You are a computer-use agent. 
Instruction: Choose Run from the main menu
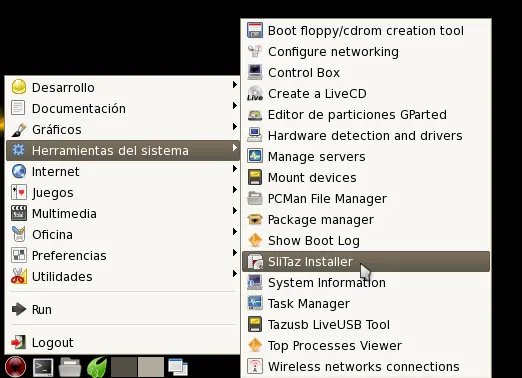coord(123,309)
